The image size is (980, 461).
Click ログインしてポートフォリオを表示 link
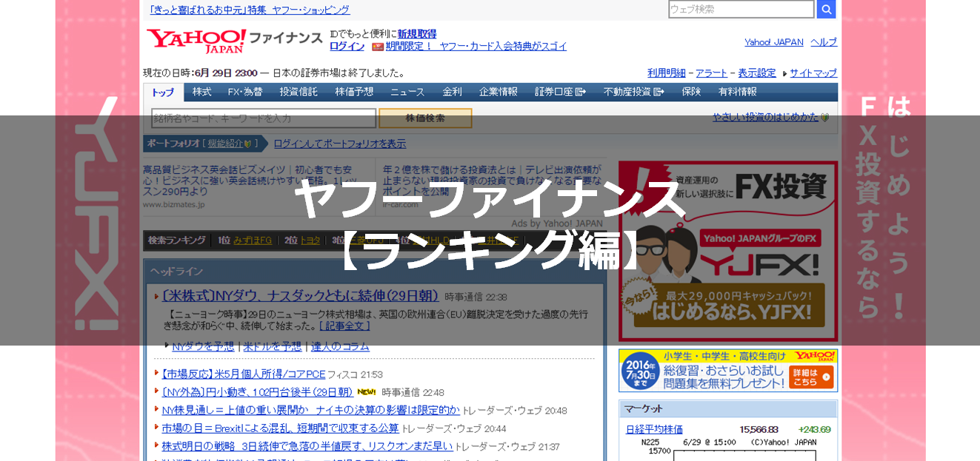(x=340, y=144)
